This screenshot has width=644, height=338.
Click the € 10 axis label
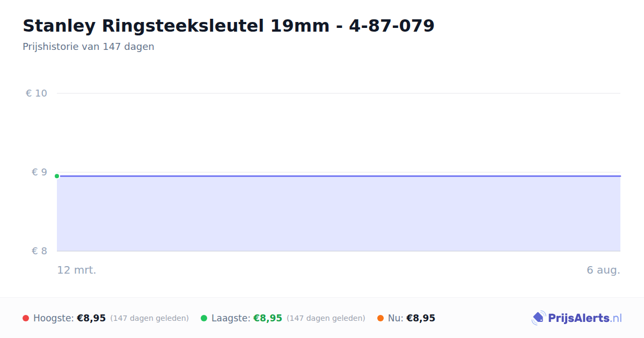pos(36,93)
